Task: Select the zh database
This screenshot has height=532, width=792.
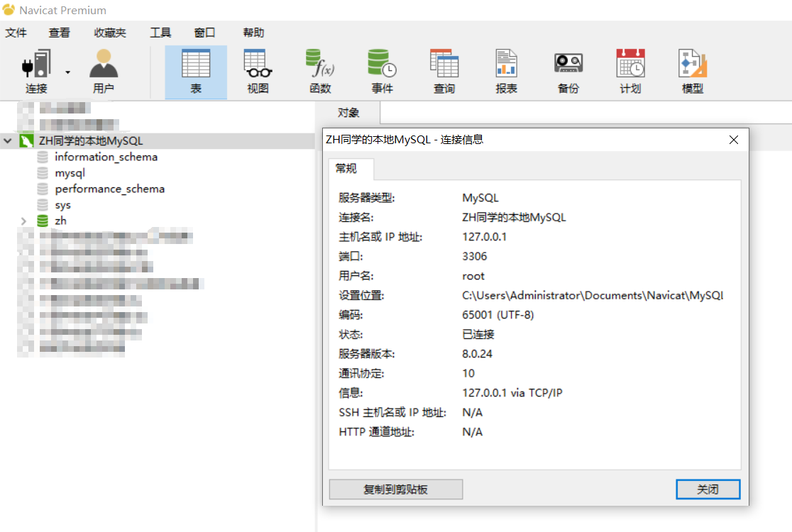Action: point(60,221)
